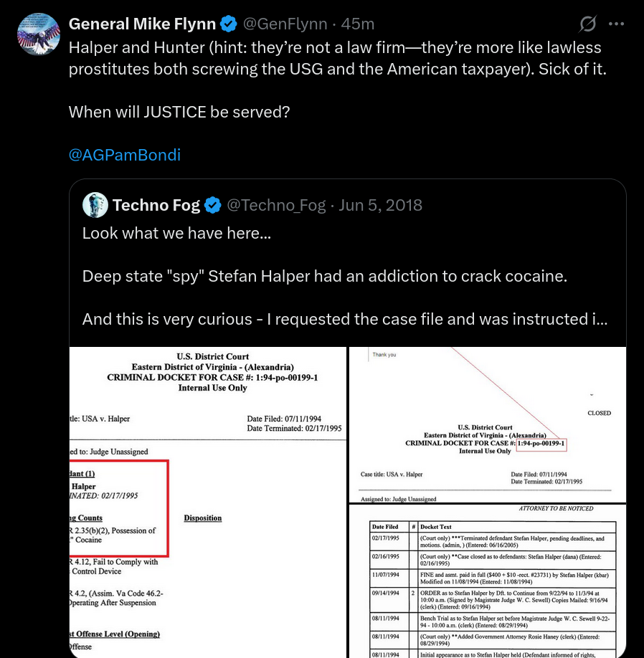Viewport: 644px width, 658px height.
Task: Open the Docket Text table image
Action: 488,581
